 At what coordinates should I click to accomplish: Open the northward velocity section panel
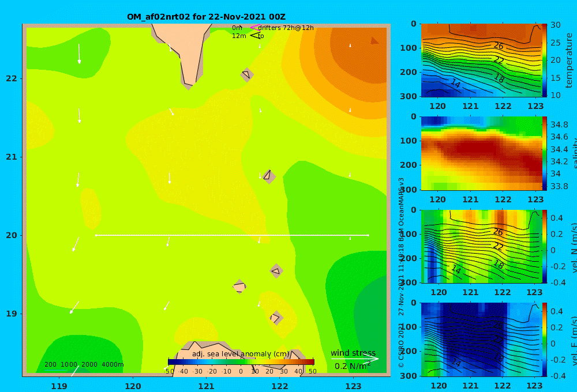click(x=481, y=246)
